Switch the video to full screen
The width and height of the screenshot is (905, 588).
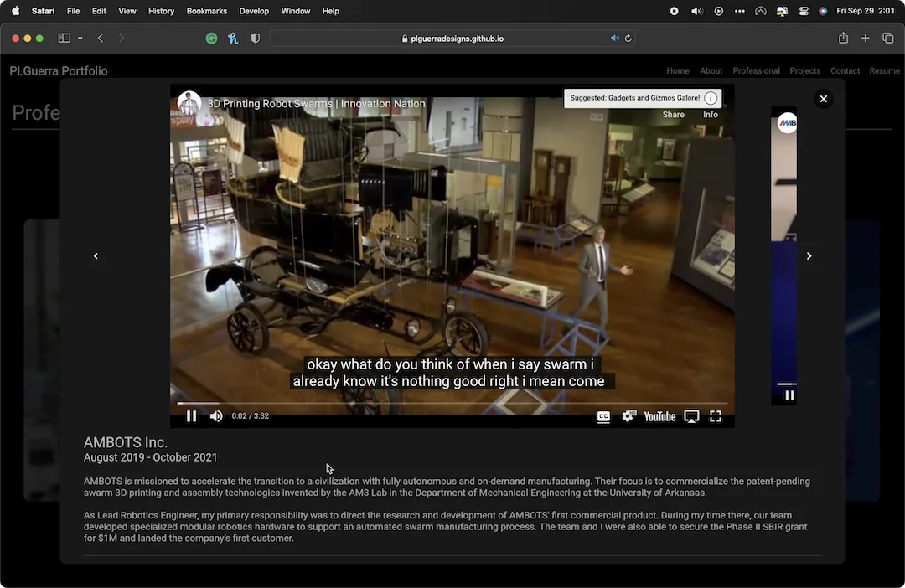click(716, 416)
